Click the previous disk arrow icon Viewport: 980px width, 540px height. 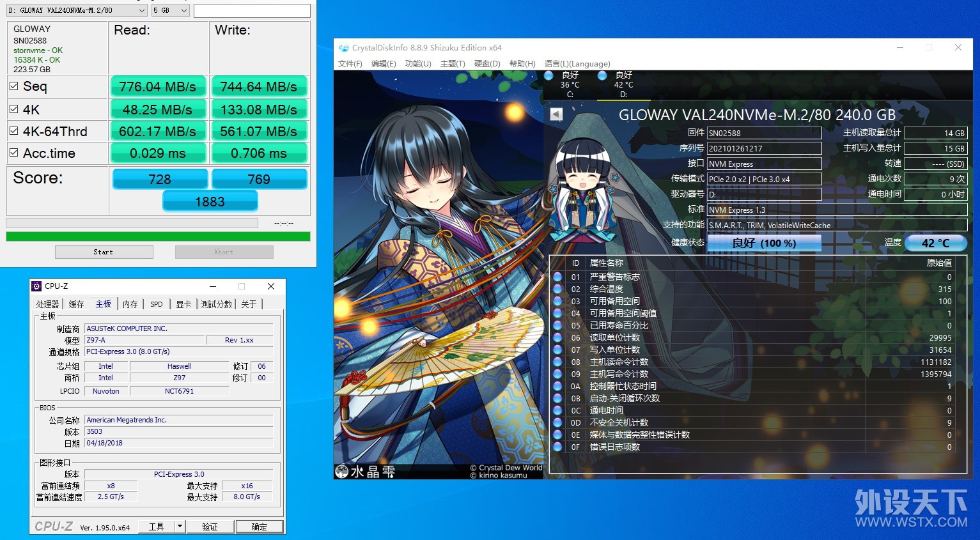(x=556, y=114)
